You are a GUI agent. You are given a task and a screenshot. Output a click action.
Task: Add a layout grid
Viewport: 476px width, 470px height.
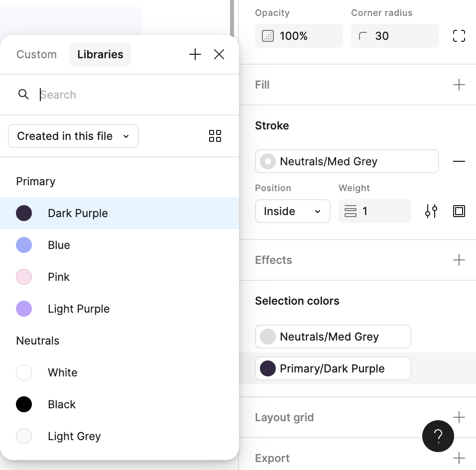tap(459, 417)
